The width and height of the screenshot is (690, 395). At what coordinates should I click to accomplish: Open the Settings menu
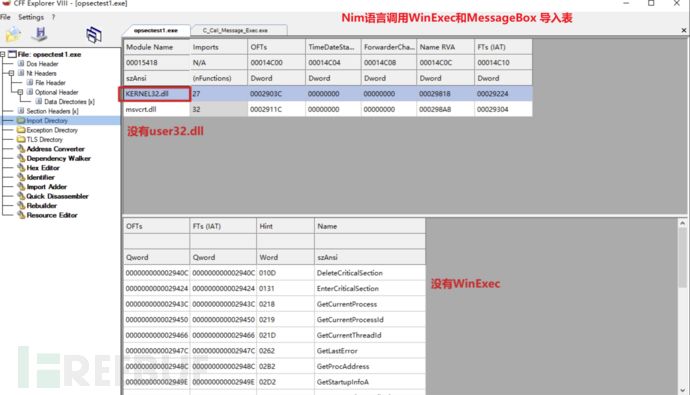pyautogui.click(x=31, y=17)
